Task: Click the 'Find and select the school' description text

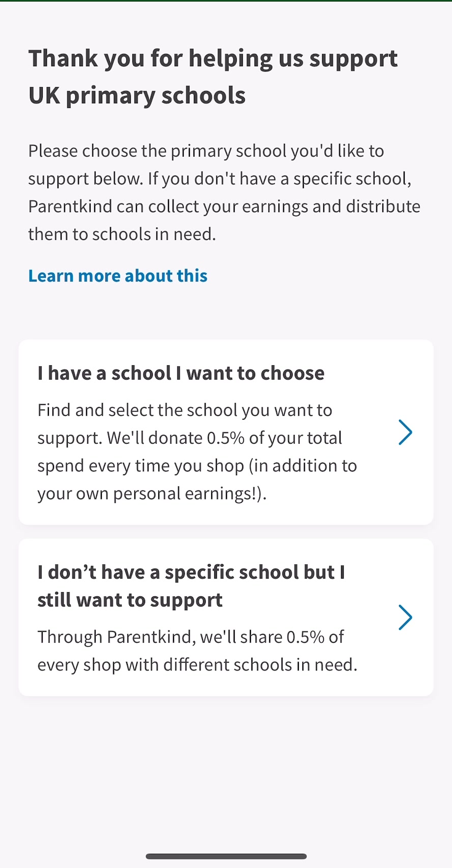Action: [197, 451]
